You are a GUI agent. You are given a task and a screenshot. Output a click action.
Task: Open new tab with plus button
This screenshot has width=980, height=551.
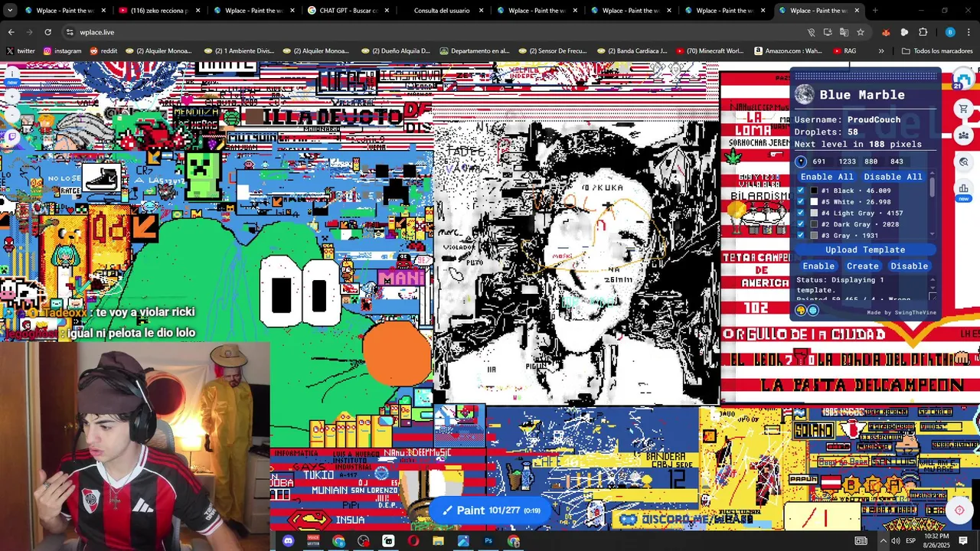coord(875,11)
